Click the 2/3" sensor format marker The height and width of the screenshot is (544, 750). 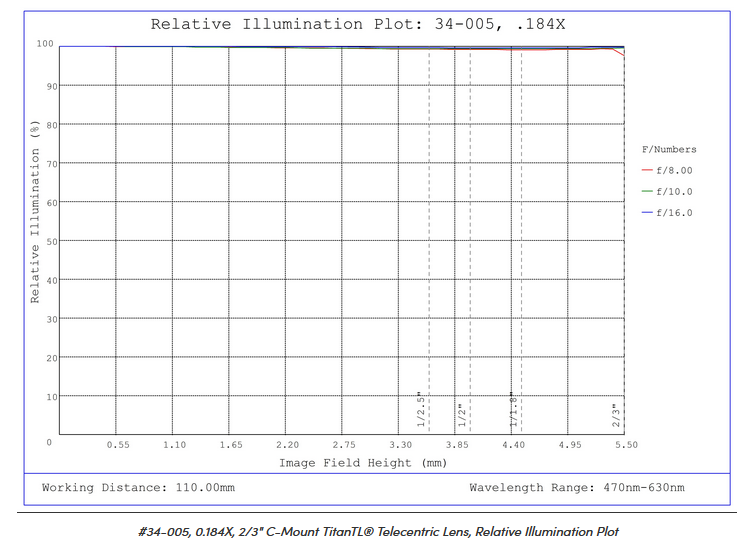pos(616,414)
